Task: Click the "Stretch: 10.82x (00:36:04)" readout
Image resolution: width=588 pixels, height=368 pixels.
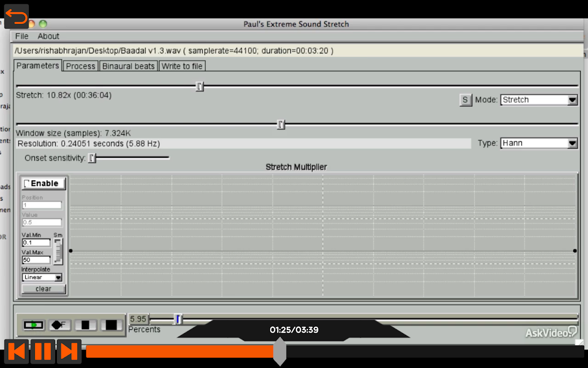Action: tap(64, 95)
